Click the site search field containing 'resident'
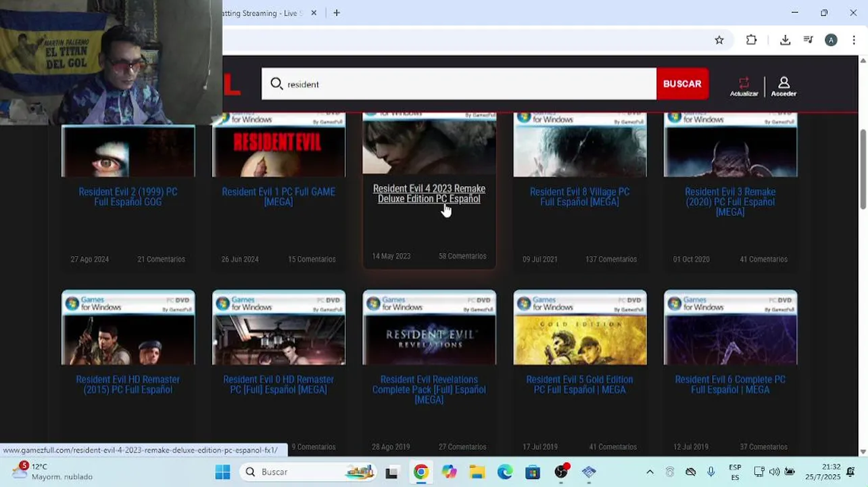The height and width of the screenshot is (487, 868). point(459,84)
